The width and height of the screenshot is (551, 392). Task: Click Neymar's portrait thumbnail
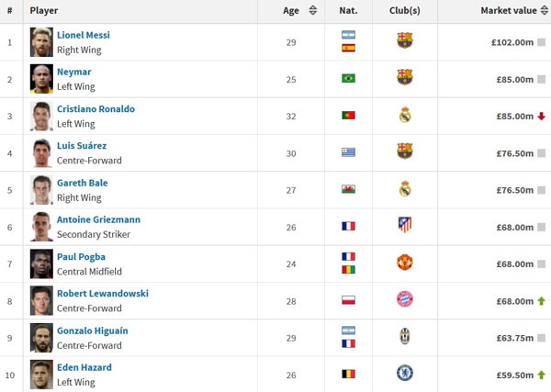click(41, 78)
